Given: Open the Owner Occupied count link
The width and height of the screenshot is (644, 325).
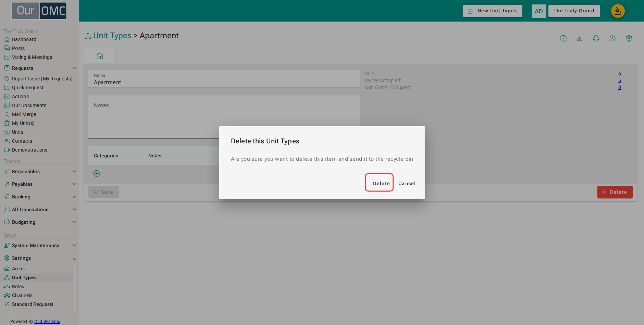Looking at the screenshot, I should pos(619,80).
